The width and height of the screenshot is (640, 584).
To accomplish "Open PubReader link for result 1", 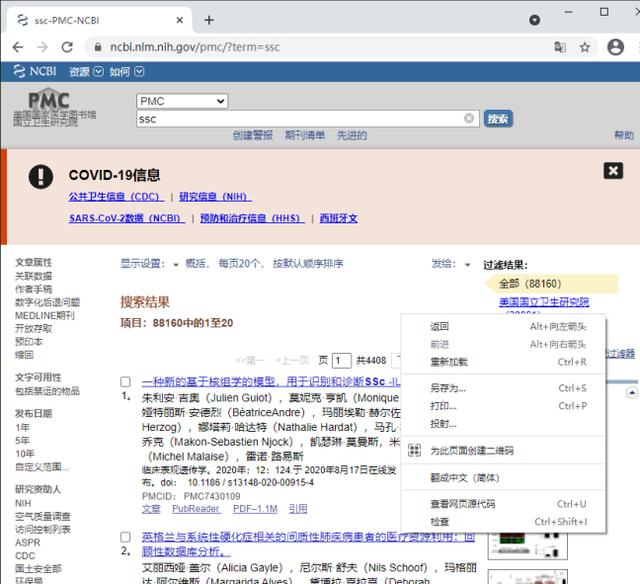I will pos(196,509).
